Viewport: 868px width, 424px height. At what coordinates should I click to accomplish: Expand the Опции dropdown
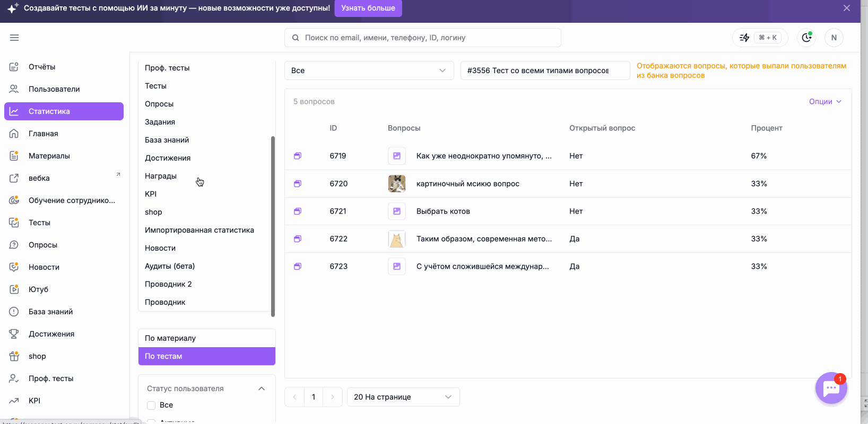(x=825, y=102)
